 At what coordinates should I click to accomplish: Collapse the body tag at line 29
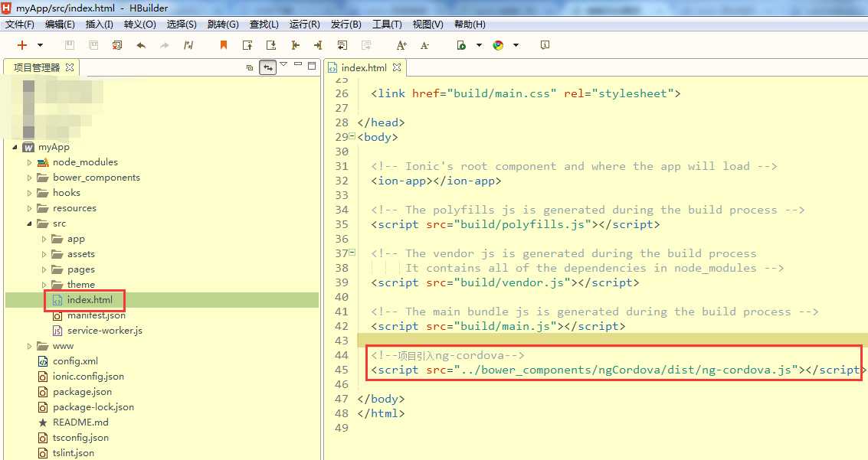[x=352, y=136]
